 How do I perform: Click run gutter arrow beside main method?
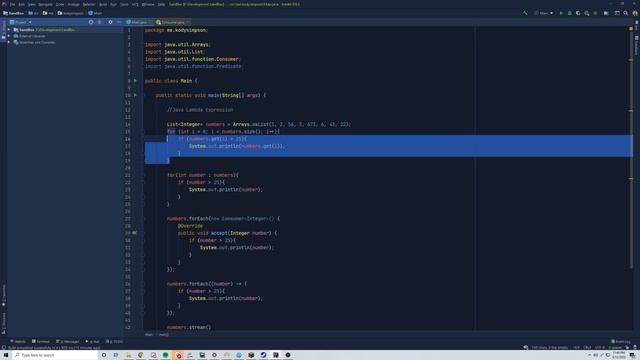135,95
